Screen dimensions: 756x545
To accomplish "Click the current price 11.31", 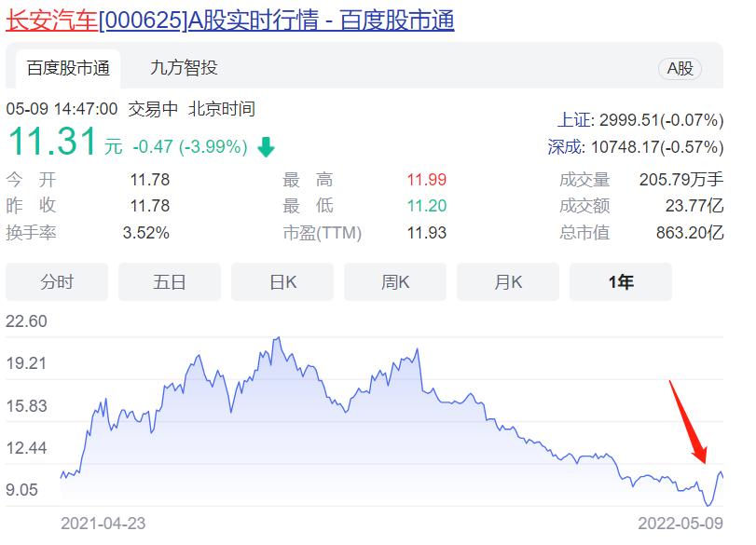I will [52, 142].
